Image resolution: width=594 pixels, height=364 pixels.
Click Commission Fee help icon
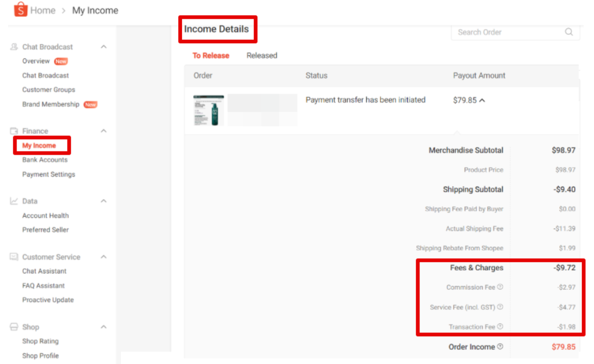coord(500,287)
